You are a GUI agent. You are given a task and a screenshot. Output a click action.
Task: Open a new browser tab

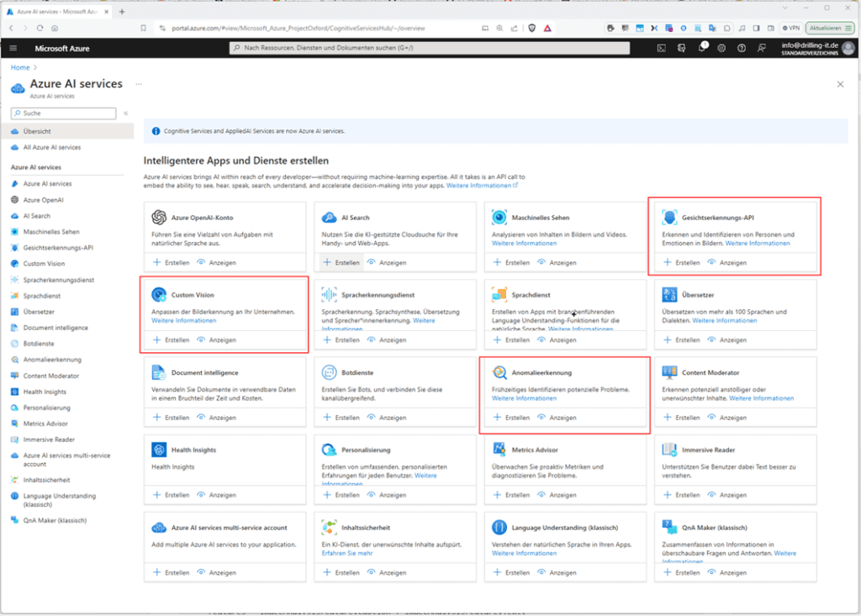pyautogui.click(x=122, y=12)
